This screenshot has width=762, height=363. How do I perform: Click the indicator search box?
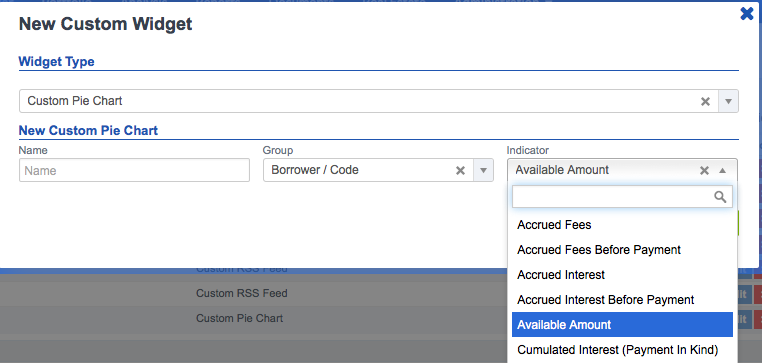[622, 196]
